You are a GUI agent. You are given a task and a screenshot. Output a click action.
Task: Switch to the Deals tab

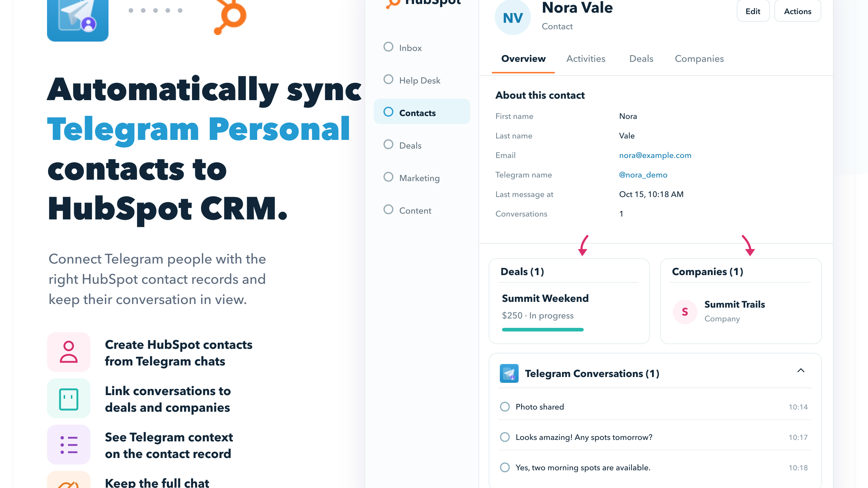pyautogui.click(x=641, y=59)
